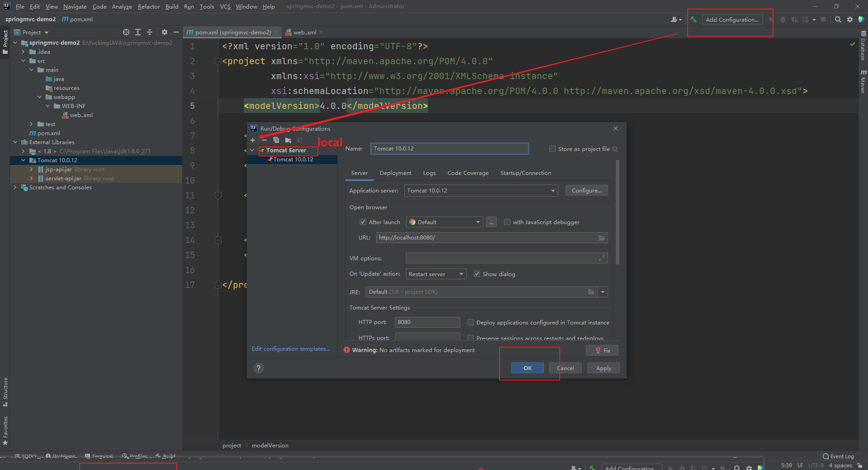Open the Navigate menu

pyautogui.click(x=75, y=6)
